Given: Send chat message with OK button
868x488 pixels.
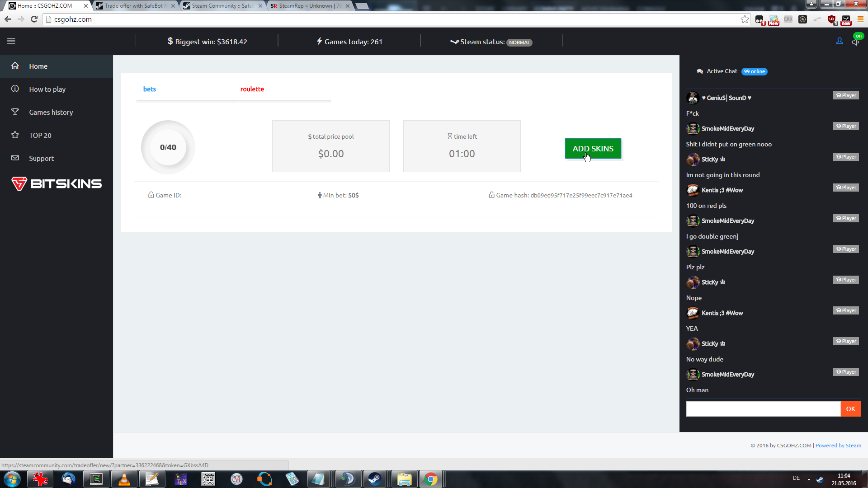Looking at the screenshot, I should click(x=850, y=409).
